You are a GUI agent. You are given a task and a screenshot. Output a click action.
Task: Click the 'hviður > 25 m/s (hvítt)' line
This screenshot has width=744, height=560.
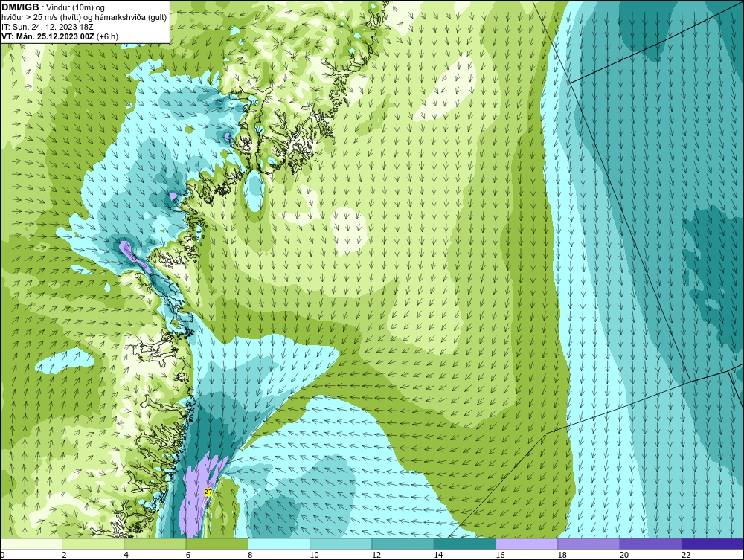tap(84, 18)
